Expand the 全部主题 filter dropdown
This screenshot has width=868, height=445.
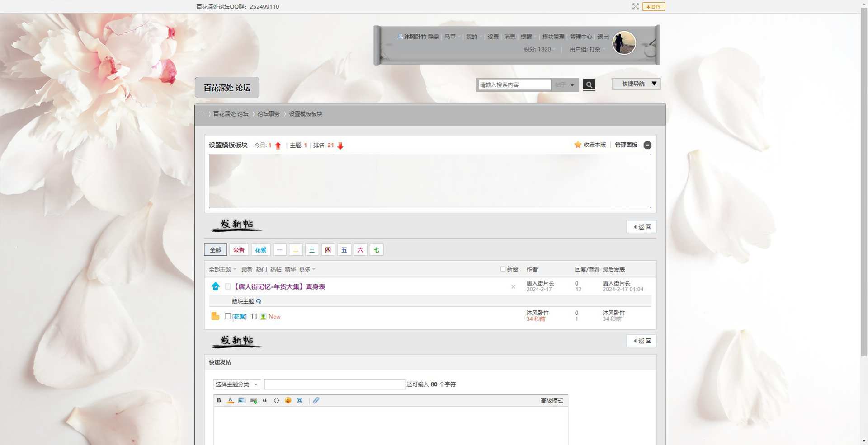click(x=222, y=269)
